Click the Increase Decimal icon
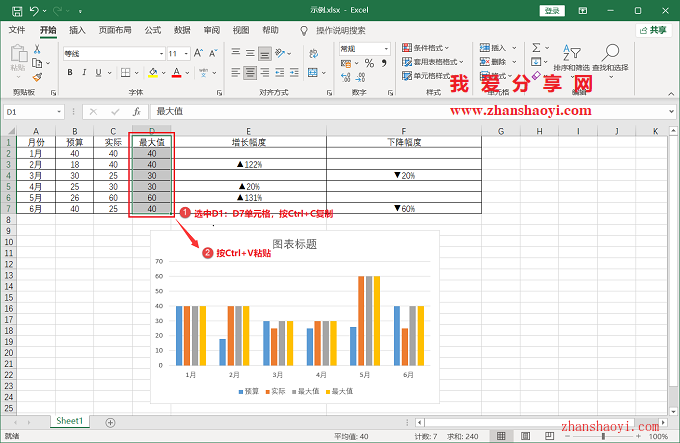This screenshot has width=680, height=443. pyautogui.click(x=346, y=77)
